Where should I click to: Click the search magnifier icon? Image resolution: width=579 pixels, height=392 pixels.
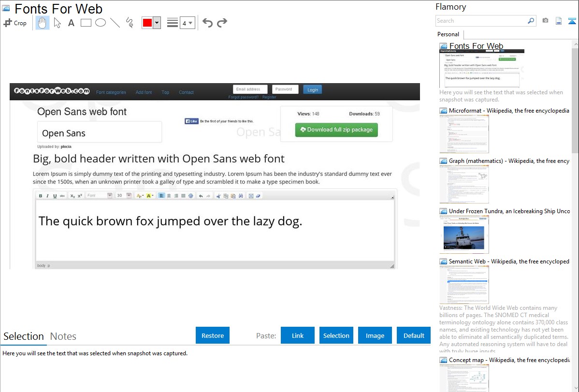coord(531,21)
